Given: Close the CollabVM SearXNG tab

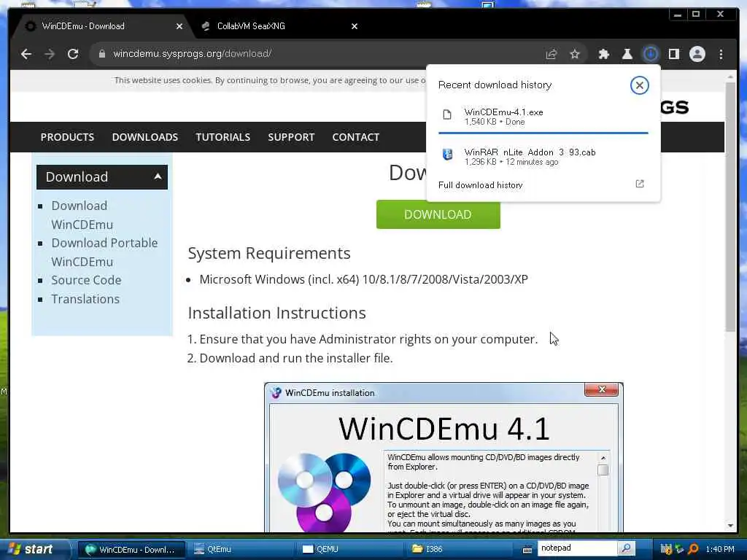Looking at the screenshot, I should [x=355, y=26].
